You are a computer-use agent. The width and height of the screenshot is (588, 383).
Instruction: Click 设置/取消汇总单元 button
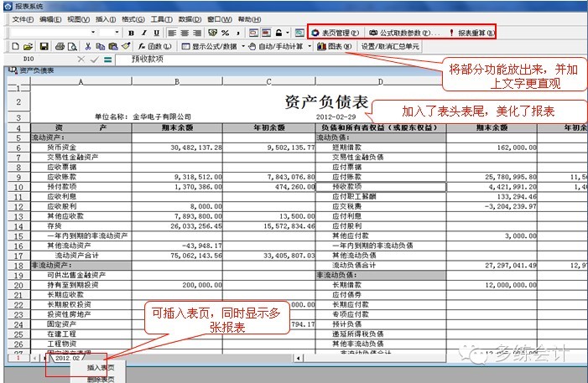point(390,46)
